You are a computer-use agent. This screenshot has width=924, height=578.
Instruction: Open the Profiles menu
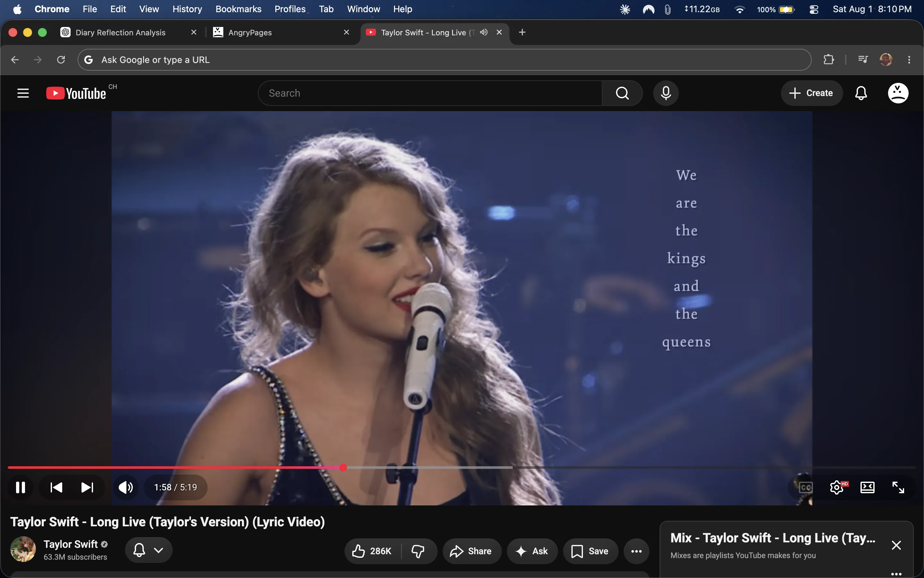tap(290, 9)
